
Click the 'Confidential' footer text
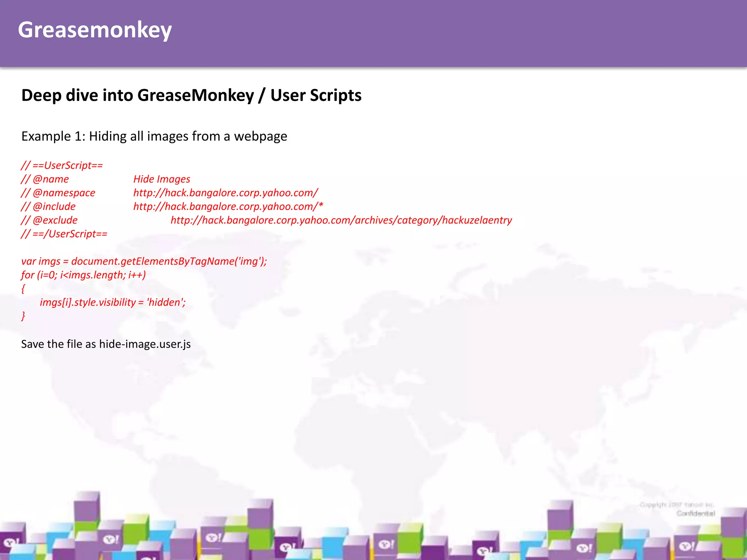pyautogui.click(x=696, y=513)
